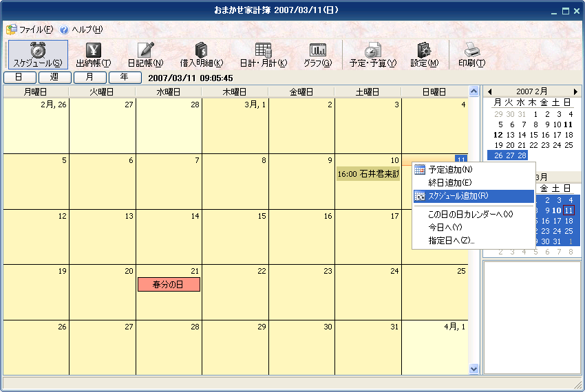This screenshot has width=585, height=392.
Task: Switch to 年 year view
Action: click(125, 78)
